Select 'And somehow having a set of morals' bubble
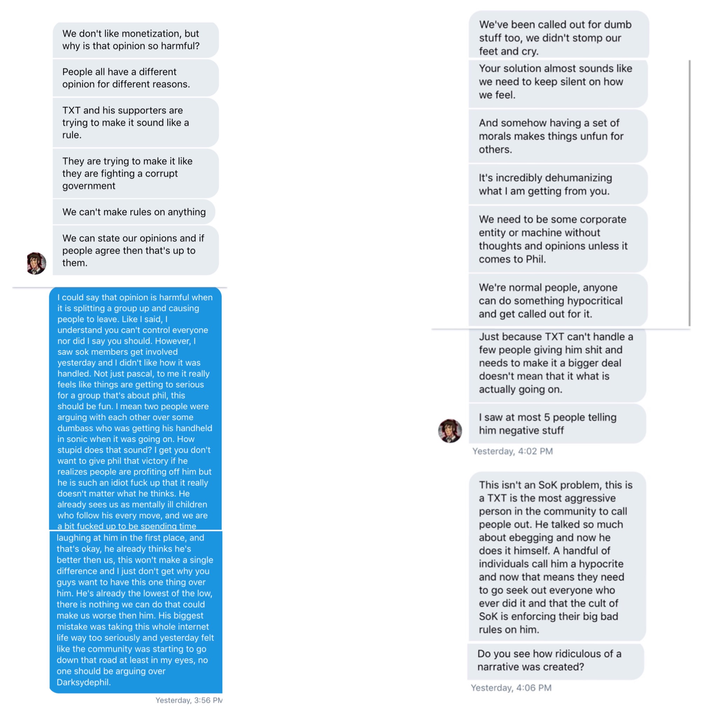The height and width of the screenshot is (728, 728). coord(558,136)
